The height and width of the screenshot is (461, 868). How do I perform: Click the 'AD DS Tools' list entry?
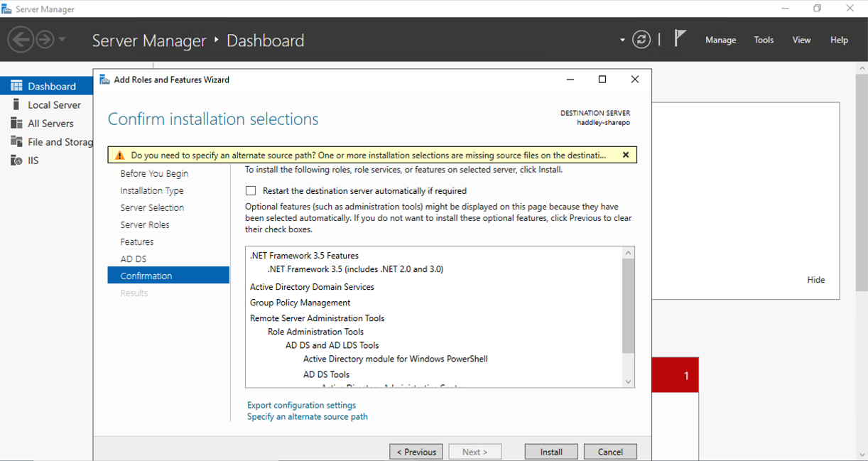click(326, 374)
